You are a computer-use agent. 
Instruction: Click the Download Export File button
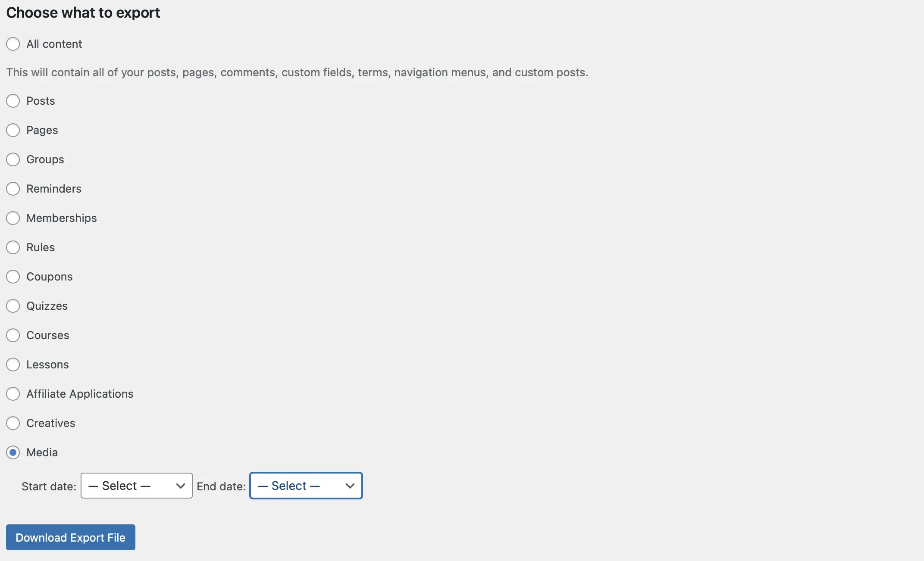coord(71,537)
